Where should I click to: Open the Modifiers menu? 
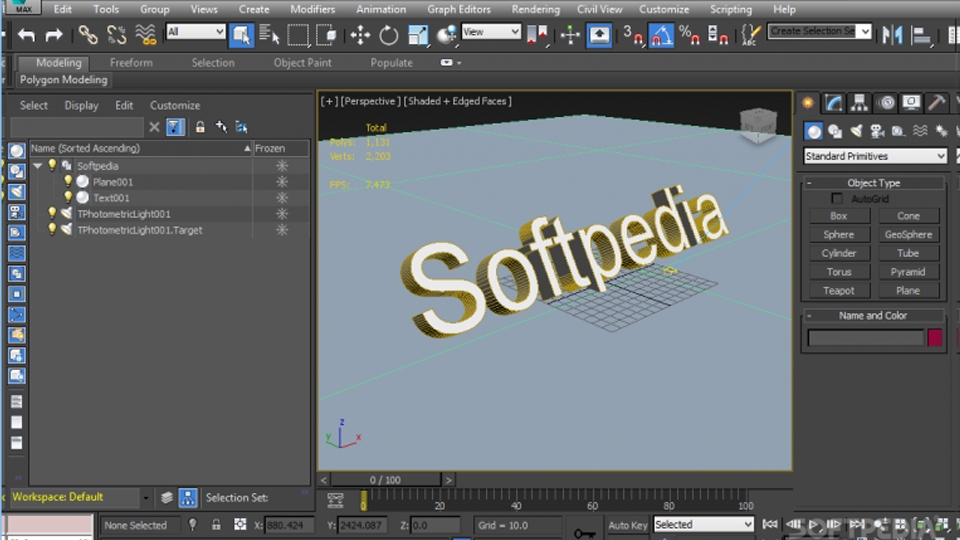(x=312, y=9)
